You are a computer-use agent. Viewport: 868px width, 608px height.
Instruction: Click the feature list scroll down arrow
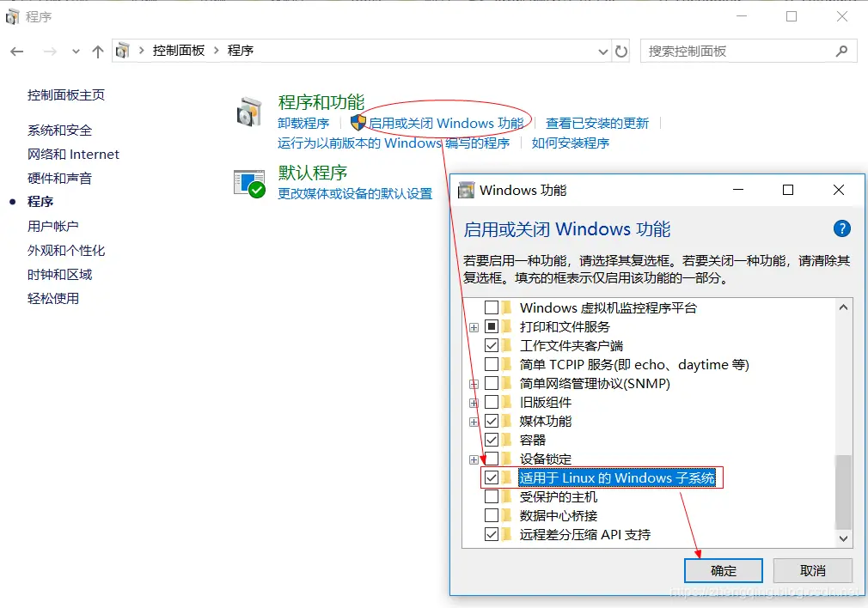tap(843, 538)
